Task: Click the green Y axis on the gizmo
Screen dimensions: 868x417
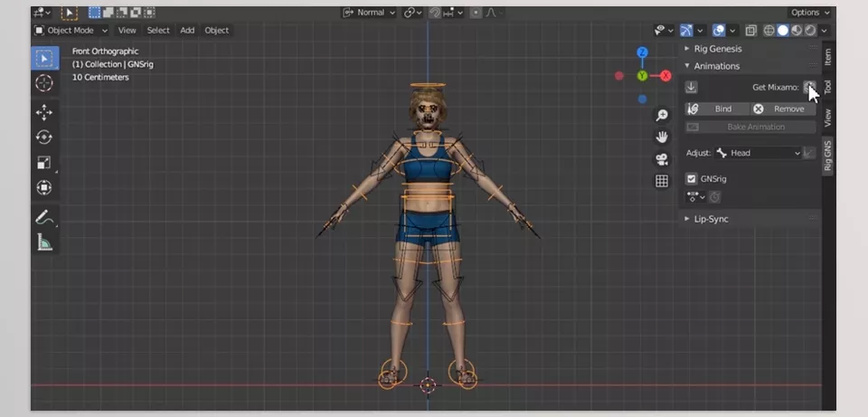Action: (x=642, y=76)
